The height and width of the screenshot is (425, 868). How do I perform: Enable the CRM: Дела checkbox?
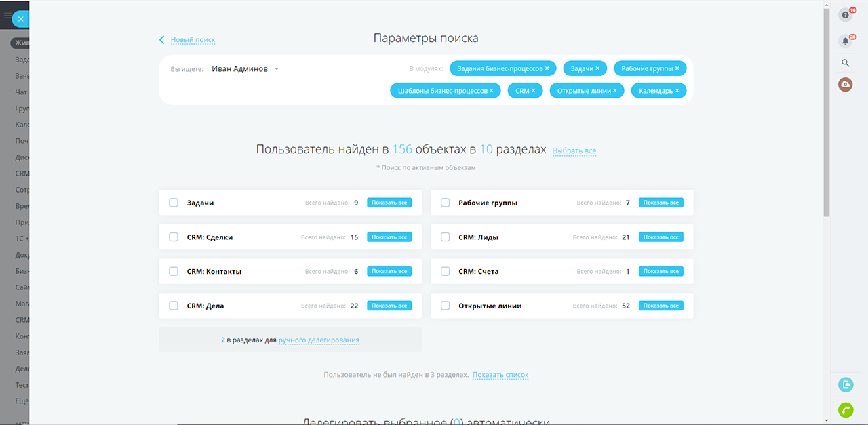(174, 306)
